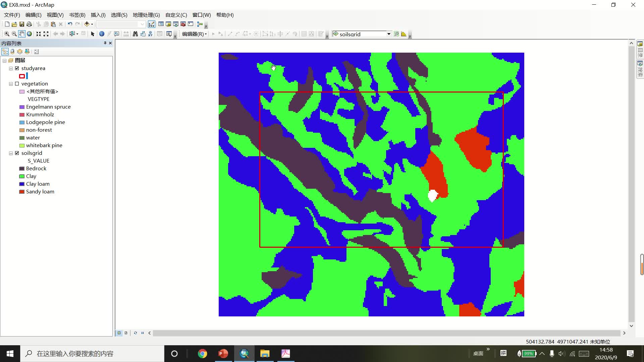The height and width of the screenshot is (362, 644).
Task: Turn off the soilsgrid layer checkbox
Action: [x=17, y=153]
